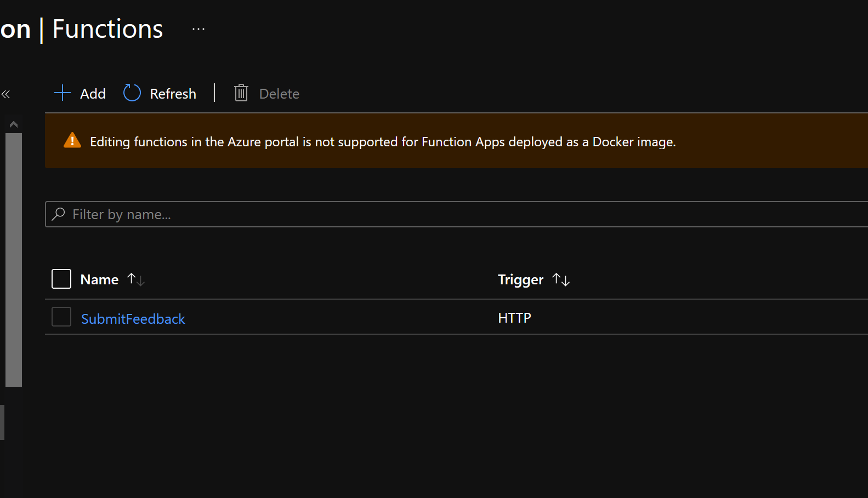This screenshot has width=868, height=498.
Task: Click the magnifier icon in filter box
Action: (59, 214)
